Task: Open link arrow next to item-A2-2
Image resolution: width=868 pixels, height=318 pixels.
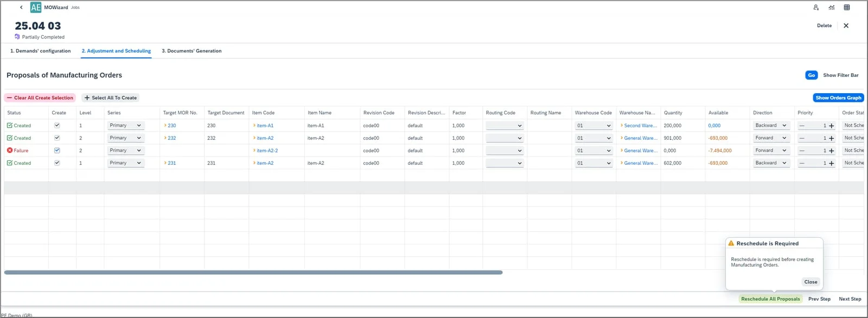Action: pyautogui.click(x=254, y=151)
